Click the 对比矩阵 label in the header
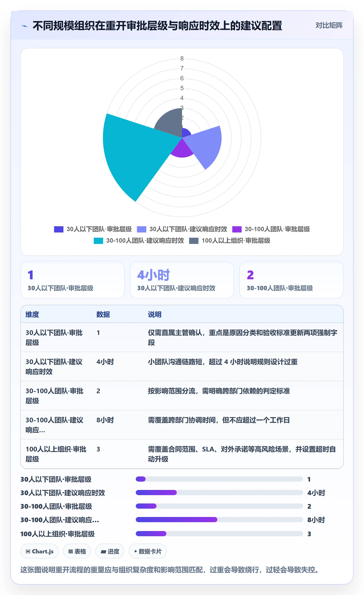The image size is (364, 595). pyautogui.click(x=329, y=25)
